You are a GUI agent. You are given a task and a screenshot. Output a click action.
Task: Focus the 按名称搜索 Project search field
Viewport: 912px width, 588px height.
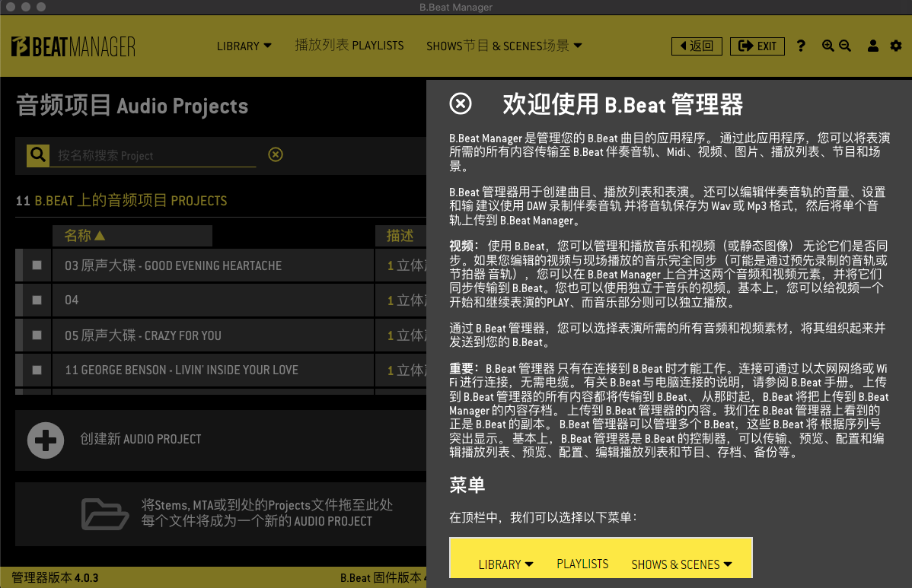point(153,156)
